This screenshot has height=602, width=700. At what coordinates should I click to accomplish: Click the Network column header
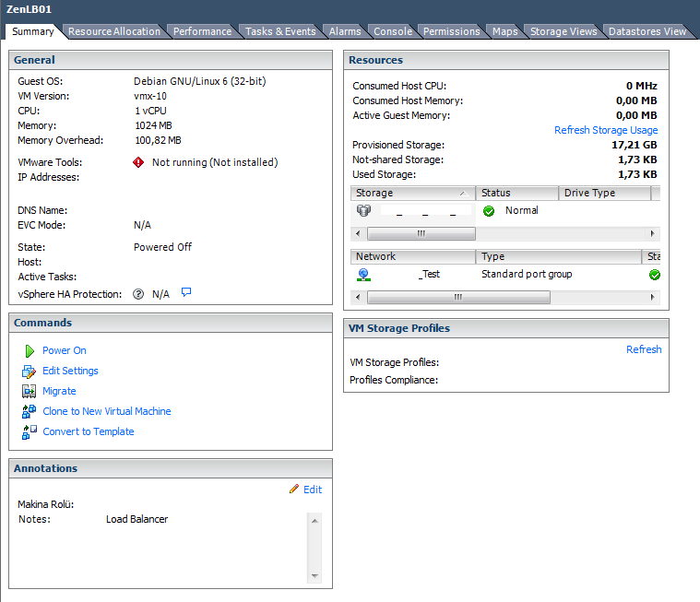pyautogui.click(x=413, y=256)
